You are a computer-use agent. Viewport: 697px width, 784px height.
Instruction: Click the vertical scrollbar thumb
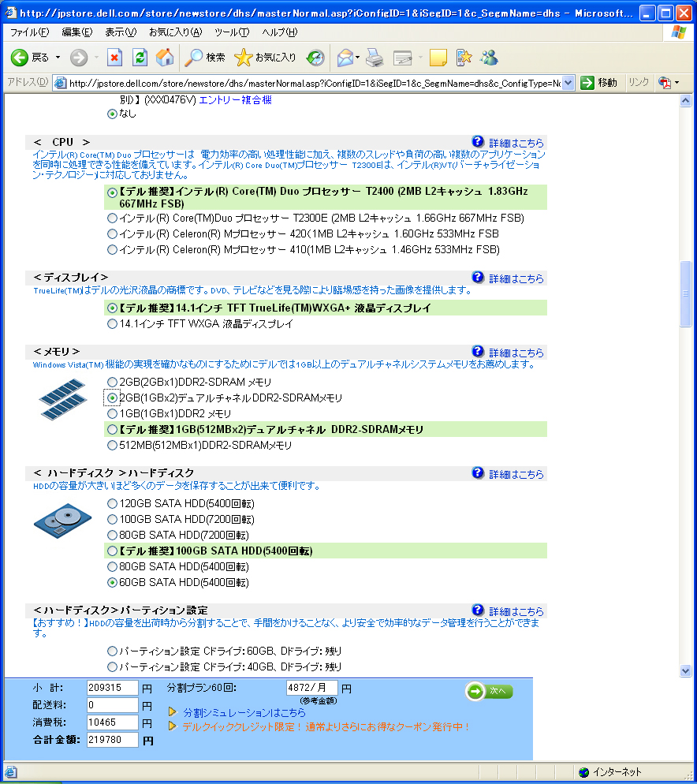click(685, 293)
